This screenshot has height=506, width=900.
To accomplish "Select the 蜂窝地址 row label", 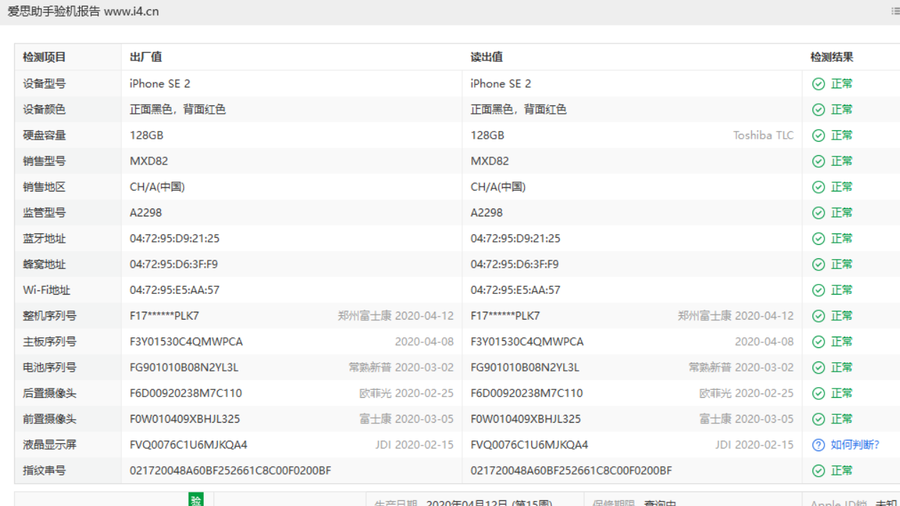I will pyautogui.click(x=44, y=264).
